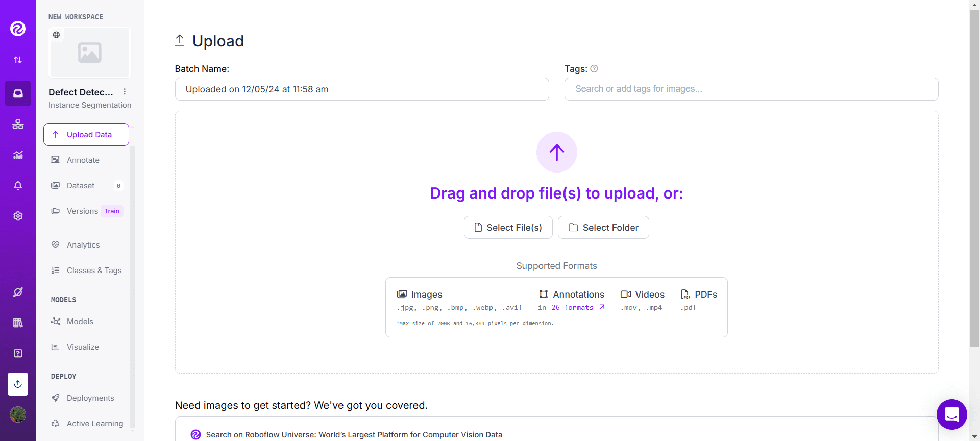Click the Select File(s) button
The height and width of the screenshot is (441, 980).
point(508,228)
